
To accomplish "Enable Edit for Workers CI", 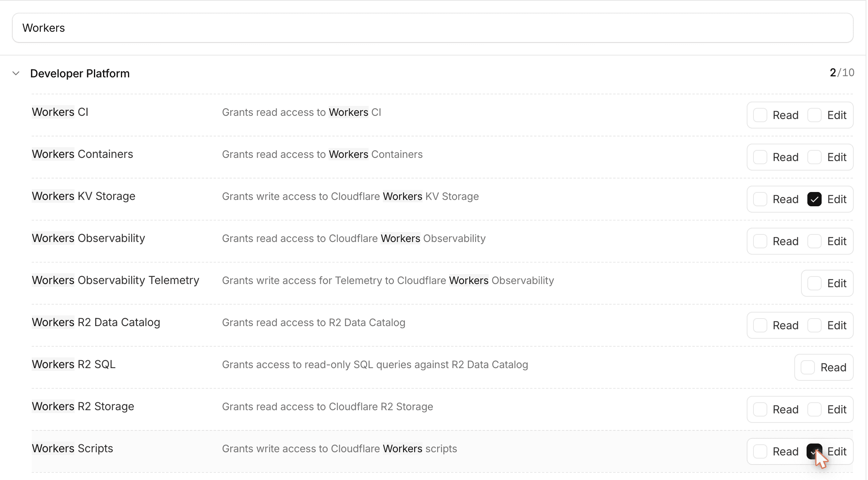I will [x=814, y=115].
